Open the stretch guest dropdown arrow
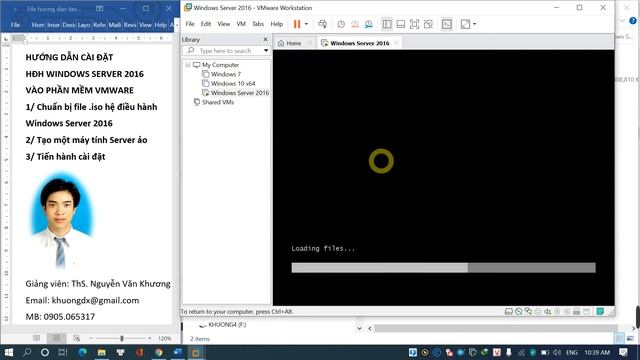Viewport: 640px width, 360px height. click(474, 24)
